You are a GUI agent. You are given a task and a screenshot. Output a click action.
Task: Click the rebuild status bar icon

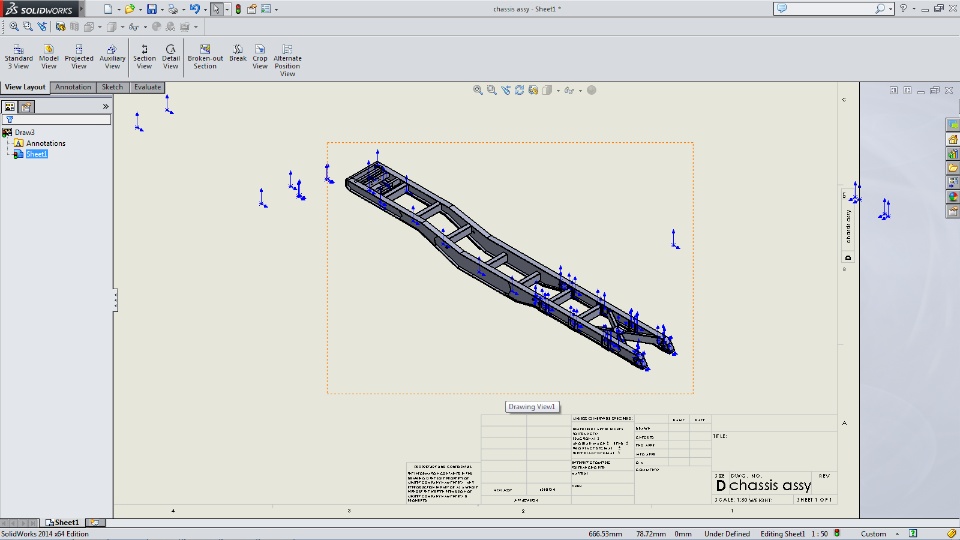837,533
